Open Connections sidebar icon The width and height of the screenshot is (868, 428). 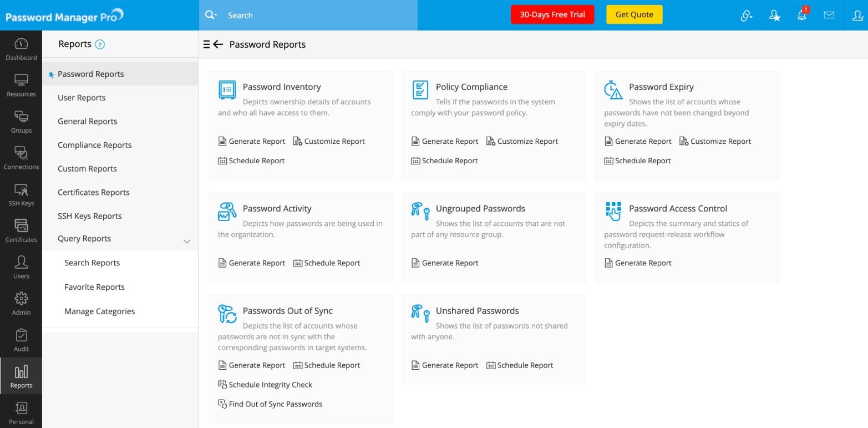pyautogui.click(x=21, y=158)
